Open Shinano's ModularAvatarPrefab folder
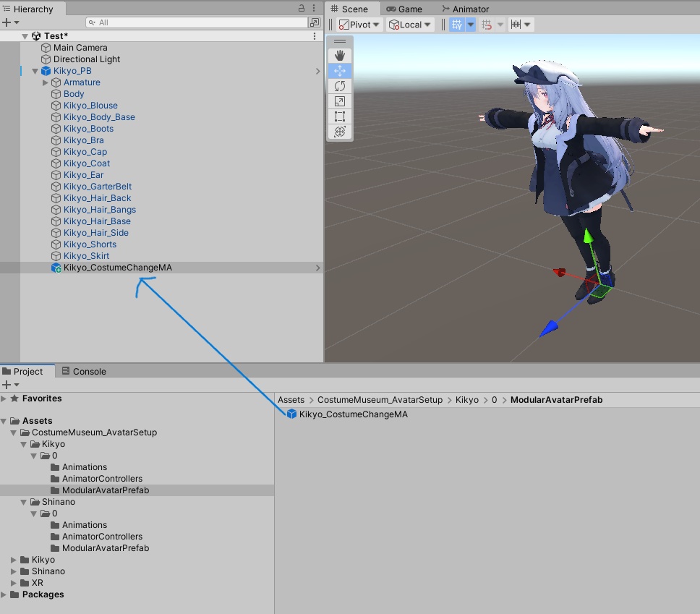Viewport: 700px width, 614px height. (106, 548)
